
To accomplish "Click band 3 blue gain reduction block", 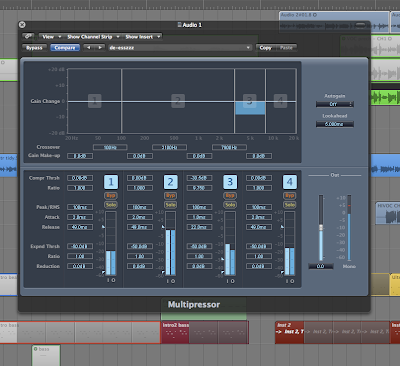I will 250,108.
